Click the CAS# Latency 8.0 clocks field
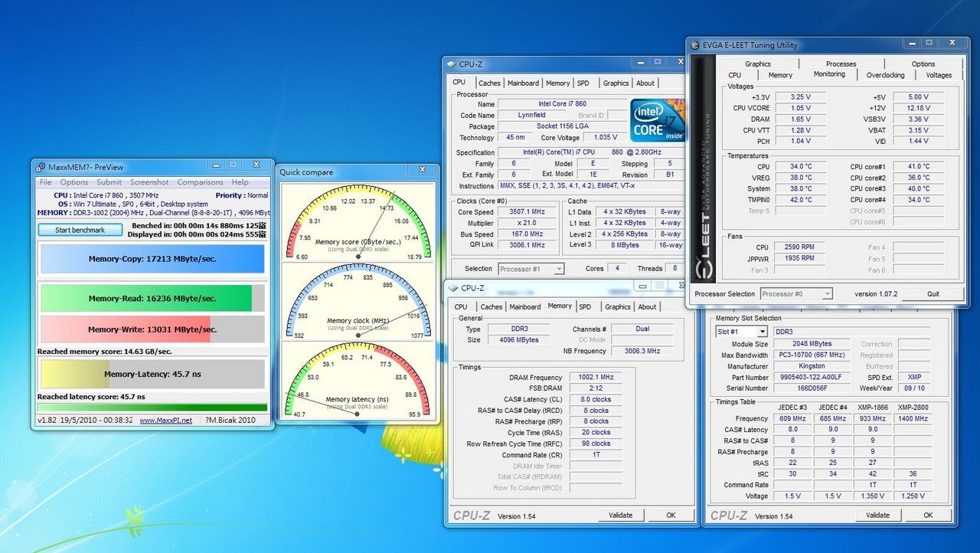Screen dimensions: 980x553 pyautogui.click(x=596, y=400)
